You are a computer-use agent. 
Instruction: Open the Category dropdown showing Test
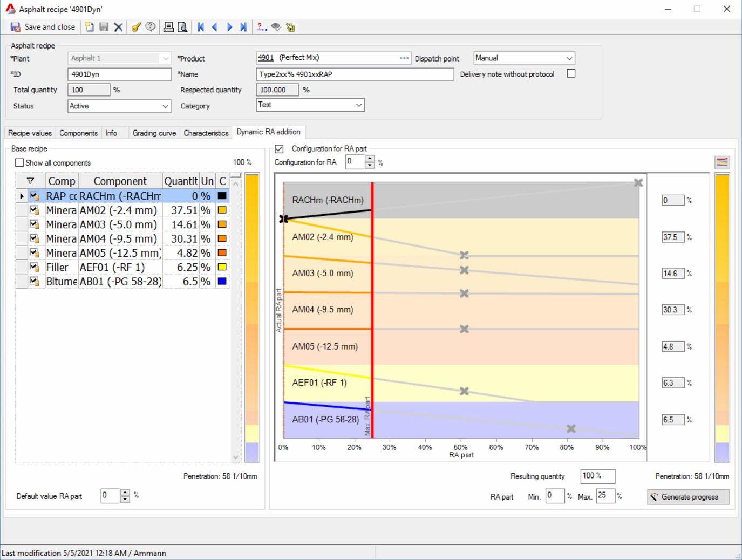359,105
